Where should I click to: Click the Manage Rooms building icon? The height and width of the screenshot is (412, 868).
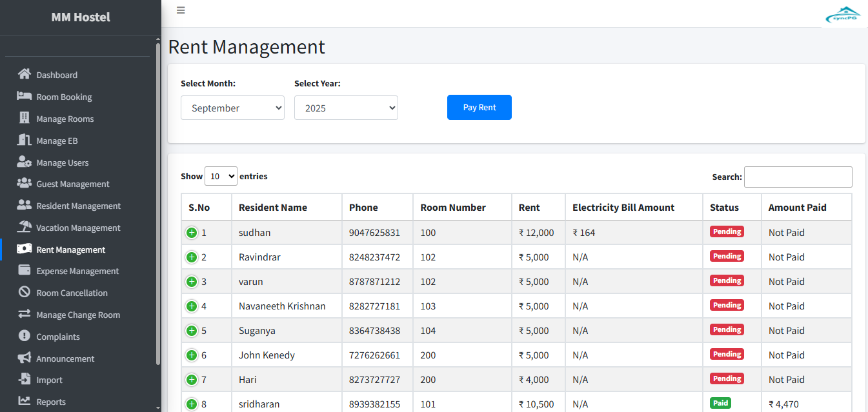(25, 118)
